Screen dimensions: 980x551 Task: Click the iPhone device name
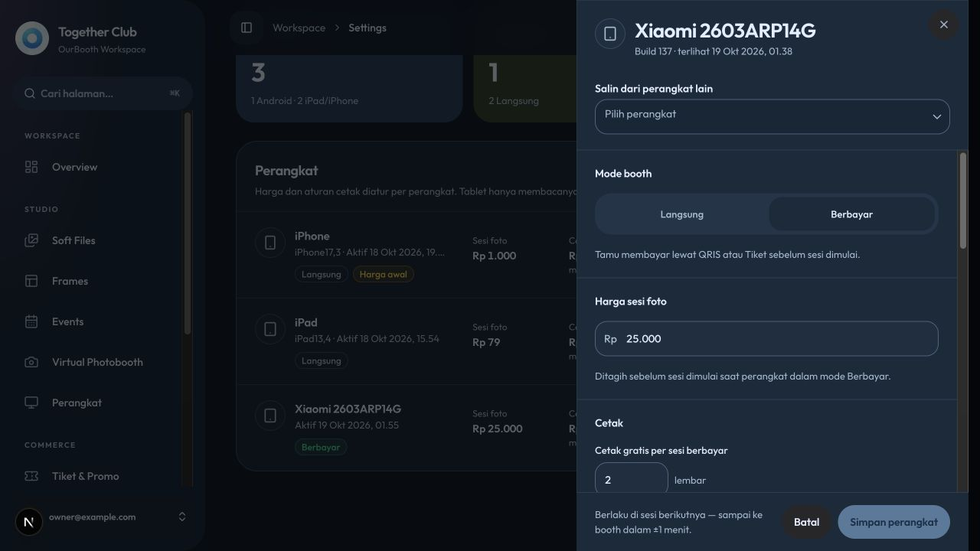coord(312,236)
